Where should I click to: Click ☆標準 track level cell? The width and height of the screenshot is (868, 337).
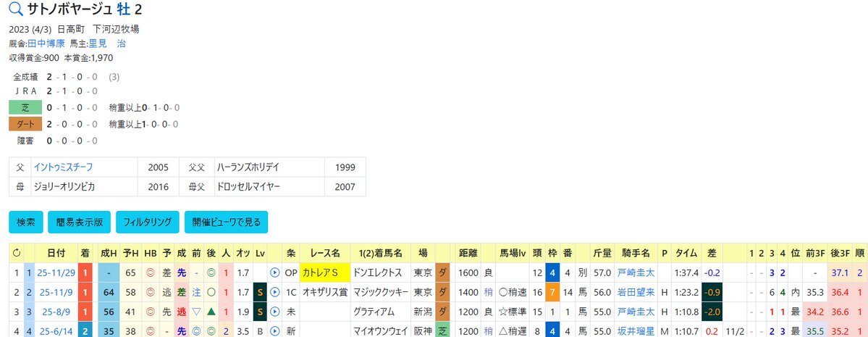[513, 312]
